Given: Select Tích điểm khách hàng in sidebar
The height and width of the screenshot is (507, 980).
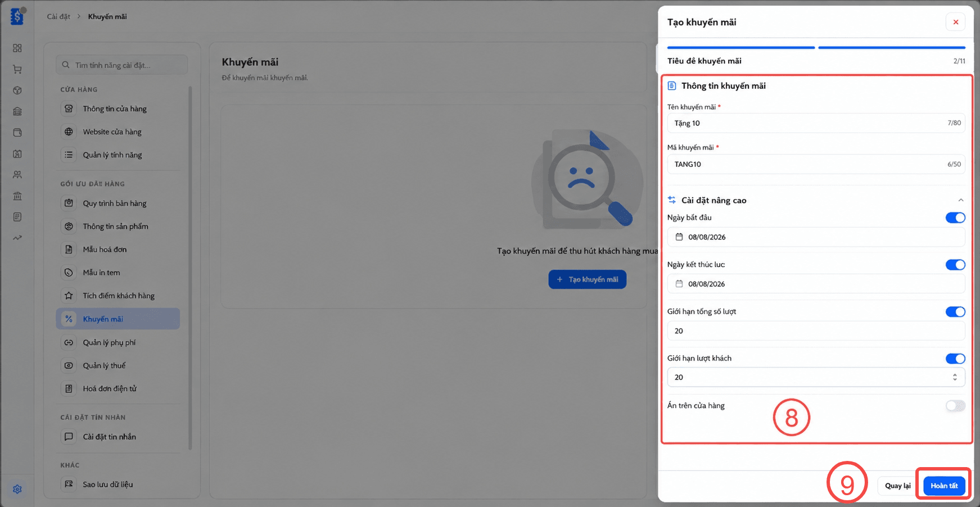Looking at the screenshot, I should coord(118,296).
